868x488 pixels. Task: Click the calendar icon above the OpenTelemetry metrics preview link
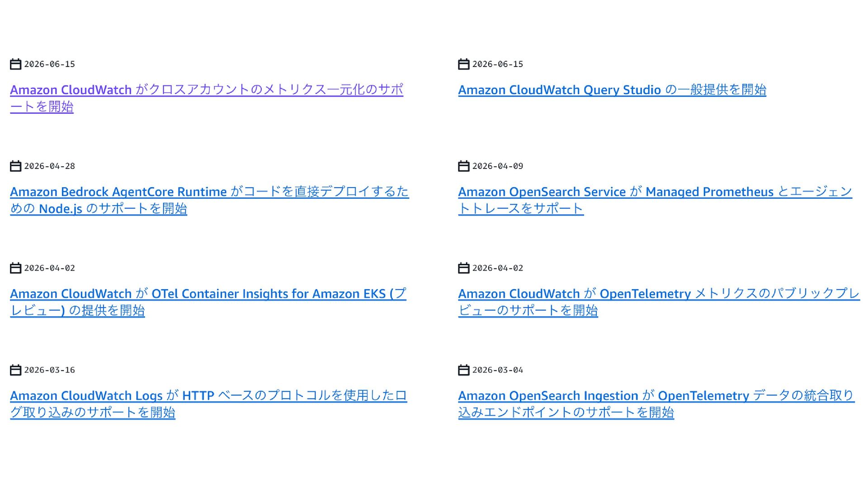464,268
